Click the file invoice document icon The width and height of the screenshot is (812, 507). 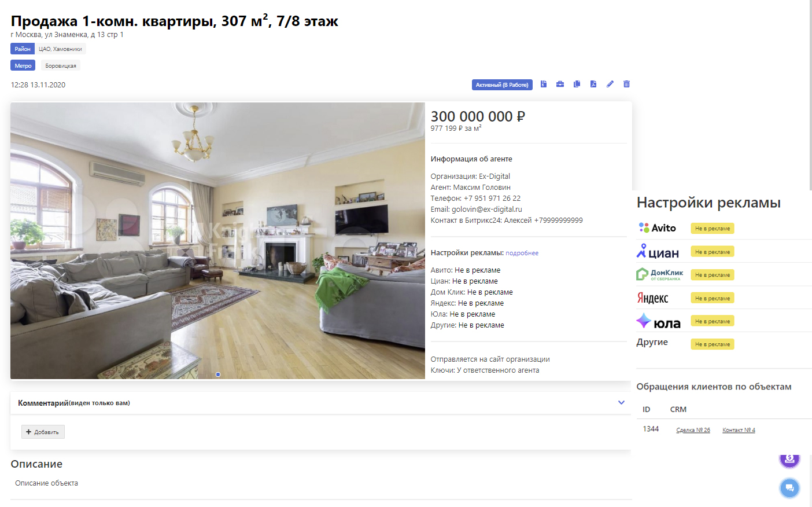(544, 84)
